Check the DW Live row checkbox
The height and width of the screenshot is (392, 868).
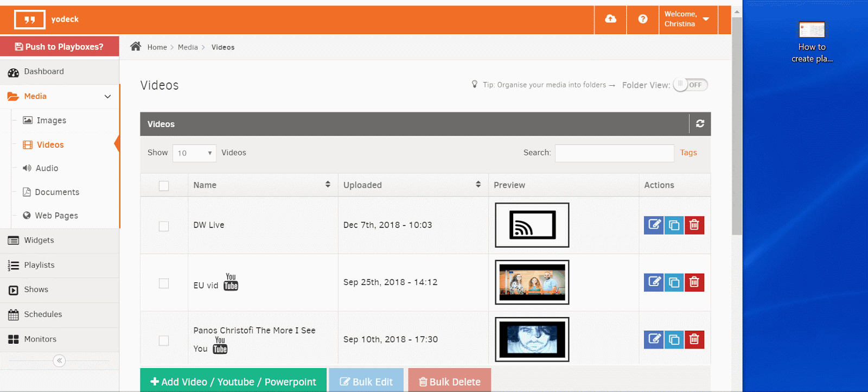coord(164,226)
